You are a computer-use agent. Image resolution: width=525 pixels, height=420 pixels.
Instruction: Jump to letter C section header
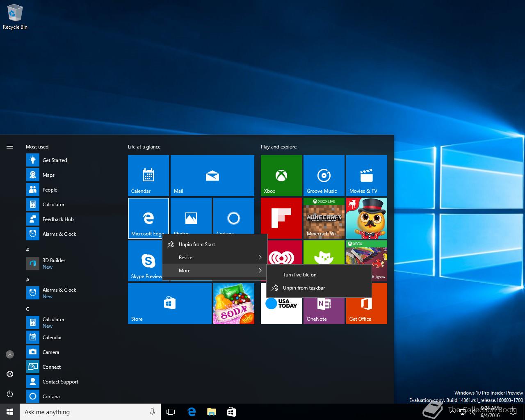[28, 309]
